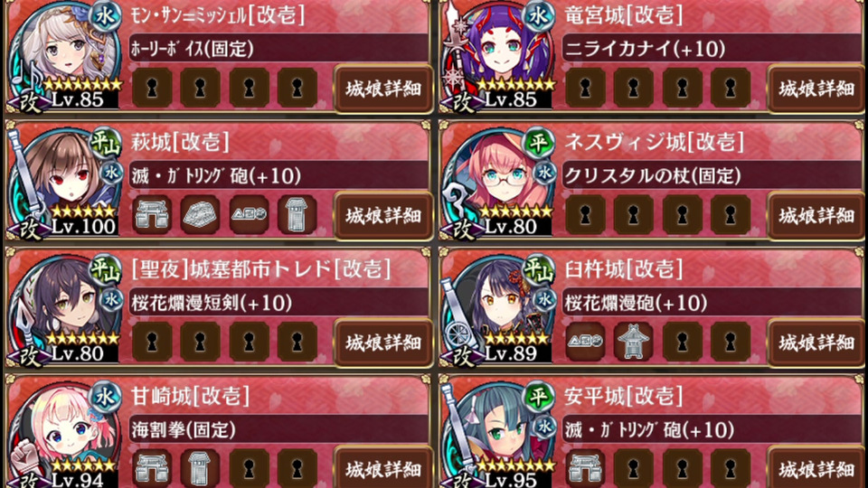This screenshot has width=868, height=488.
Task: Select 萩城's fourth tower facility slot
Action: 297,215
